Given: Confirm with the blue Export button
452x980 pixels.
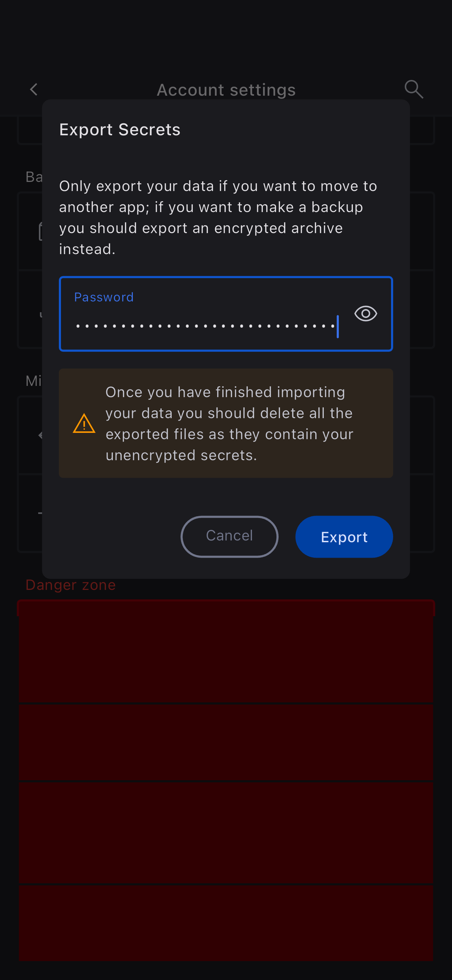Looking at the screenshot, I should point(344,537).
